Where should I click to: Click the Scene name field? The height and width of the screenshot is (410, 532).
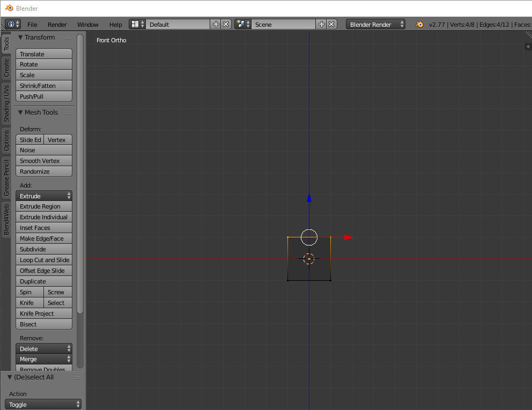pyautogui.click(x=283, y=25)
